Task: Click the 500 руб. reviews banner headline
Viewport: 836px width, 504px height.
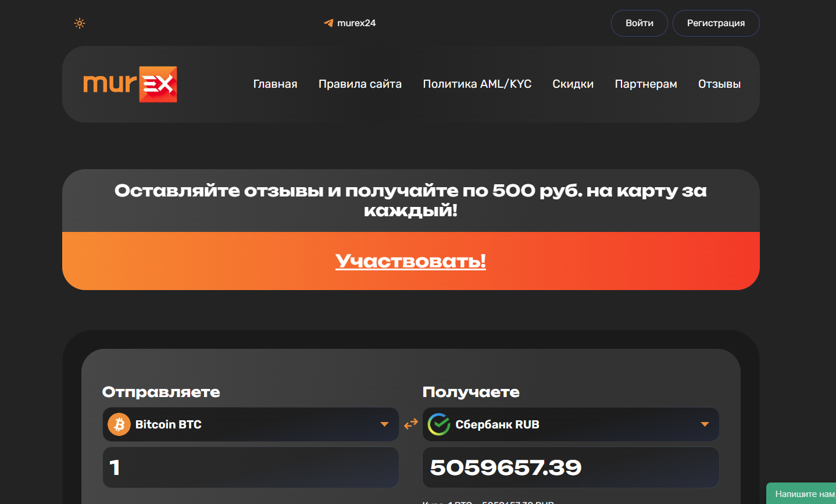Action: click(x=410, y=200)
